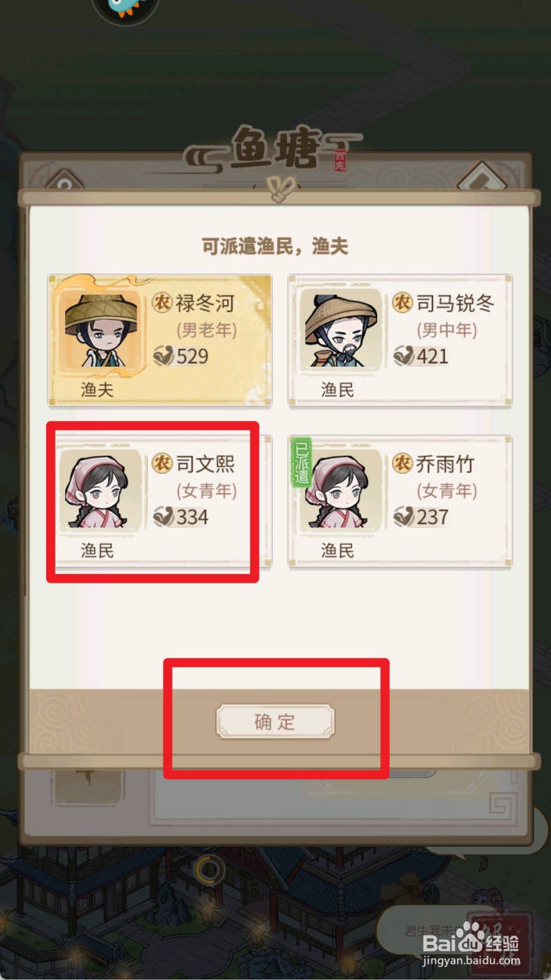Tap the 农 badge beside 乔雨竹
The height and width of the screenshot is (980, 551).
tap(402, 463)
